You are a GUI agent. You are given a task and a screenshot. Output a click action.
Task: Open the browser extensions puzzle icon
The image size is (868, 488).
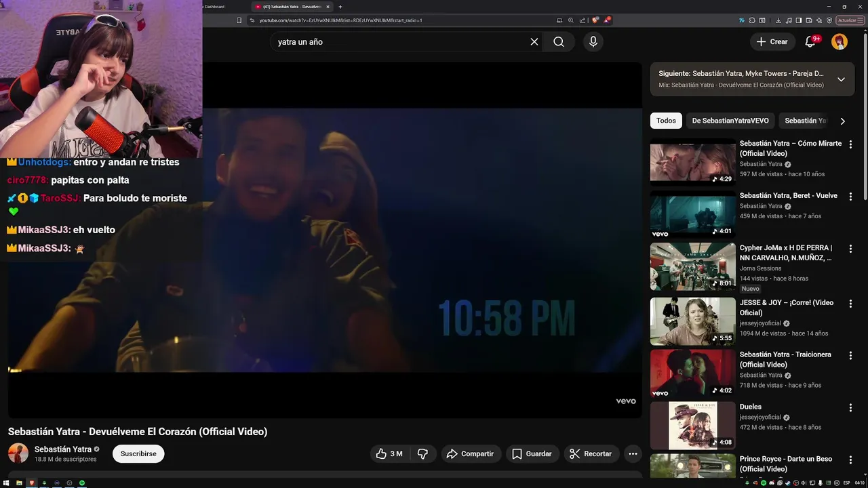click(x=751, y=20)
